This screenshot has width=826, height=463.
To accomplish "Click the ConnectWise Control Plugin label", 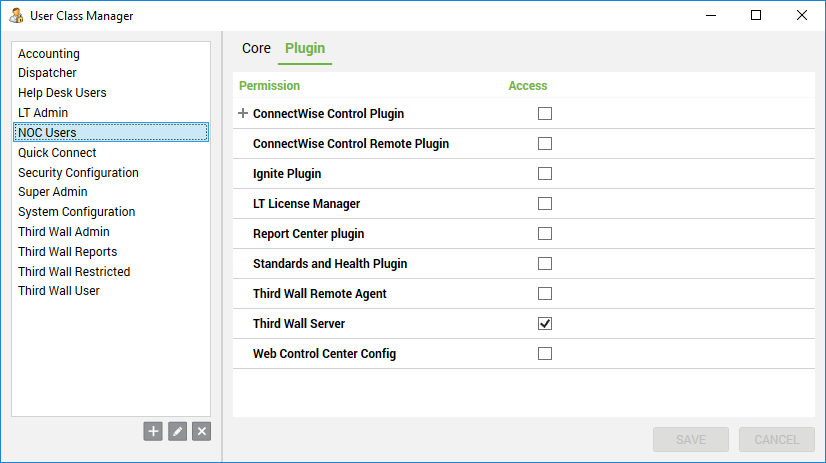I will click(x=329, y=114).
